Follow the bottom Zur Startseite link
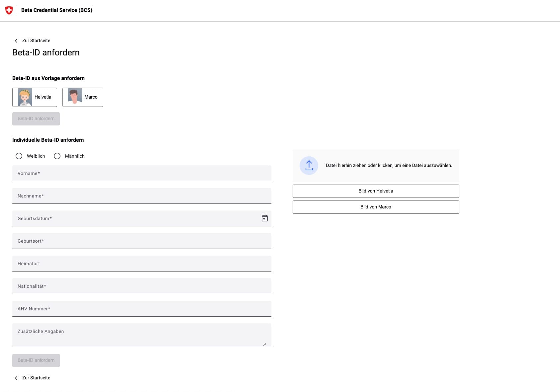Screen dimensions: 560x392 click(36, 378)
